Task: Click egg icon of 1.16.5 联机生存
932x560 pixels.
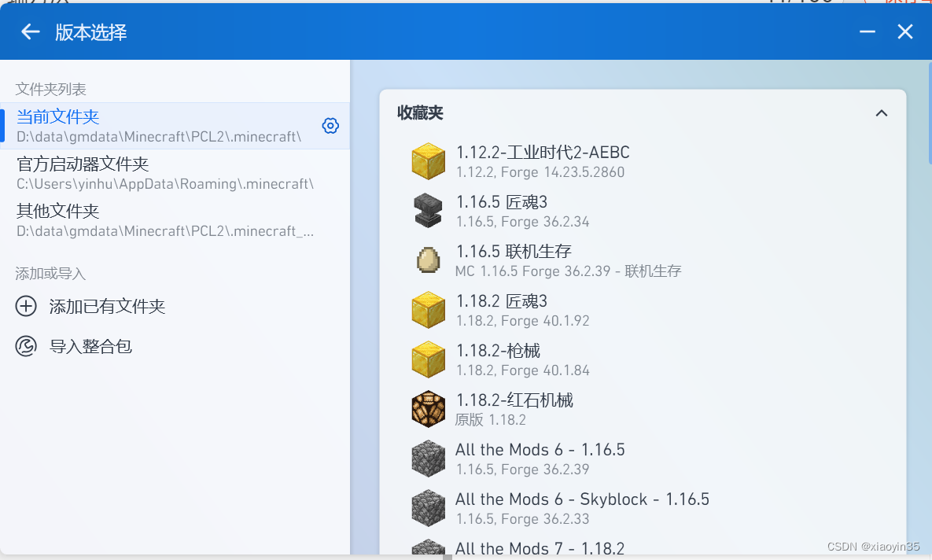Action: pos(428,260)
